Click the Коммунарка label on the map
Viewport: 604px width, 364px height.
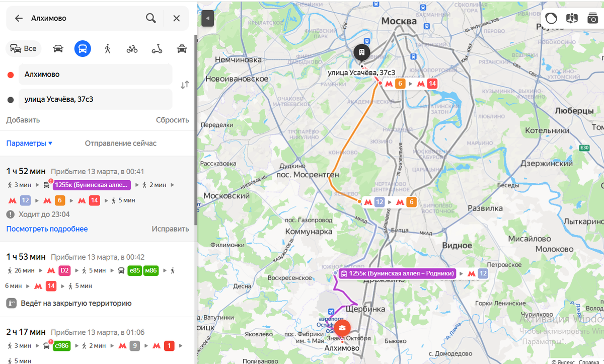309,232
